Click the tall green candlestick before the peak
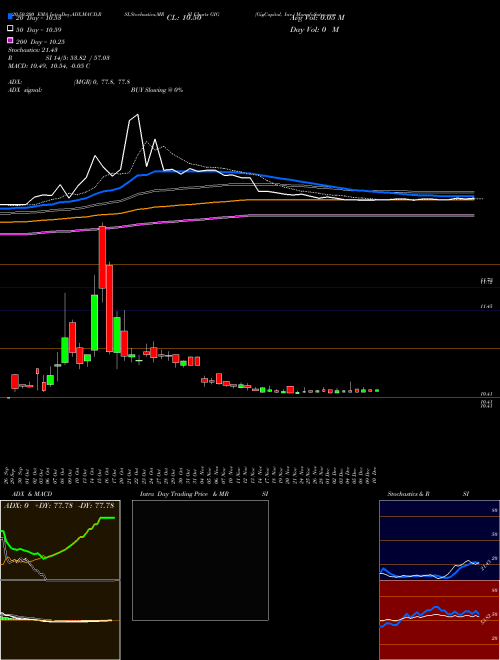The width and height of the screenshot is (500, 660). coord(95,322)
